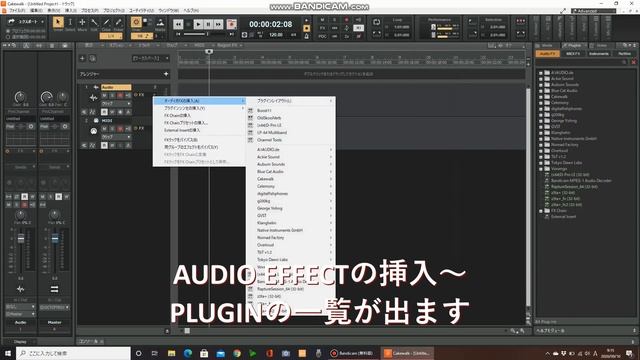The width and height of the screenshot is (640, 360).
Task: Switch to Bandicam in the taskbar
Action: pyautogui.click(x=353, y=353)
